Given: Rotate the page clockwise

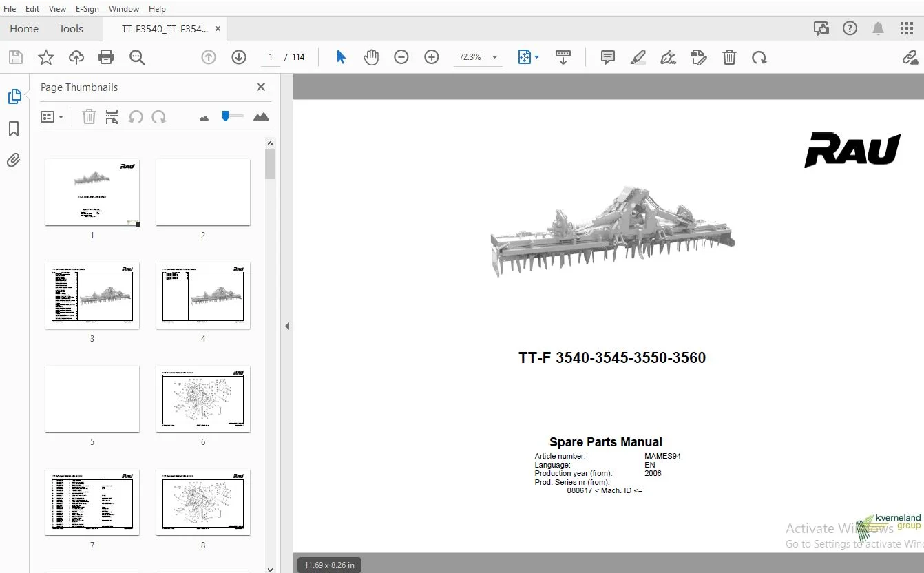Looking at the screenshot, I should [x=759, y=57].
